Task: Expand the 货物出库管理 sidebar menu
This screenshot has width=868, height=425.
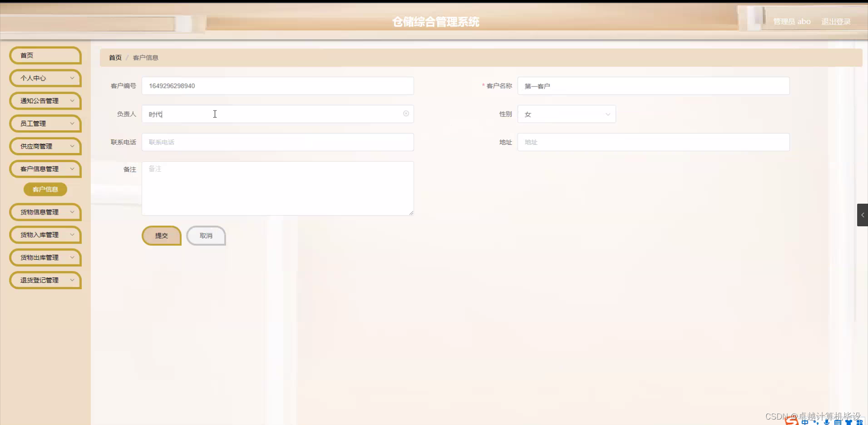Action: point(45,257)
